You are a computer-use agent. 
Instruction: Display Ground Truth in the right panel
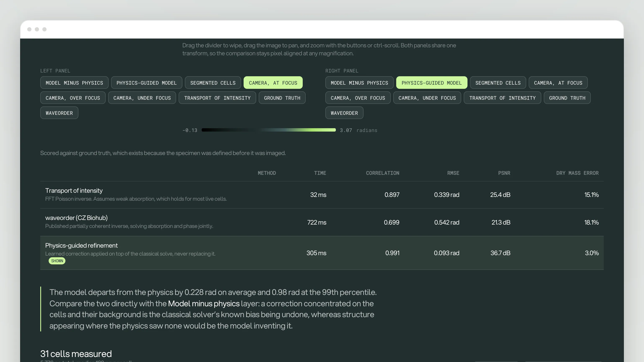[567, 98]
